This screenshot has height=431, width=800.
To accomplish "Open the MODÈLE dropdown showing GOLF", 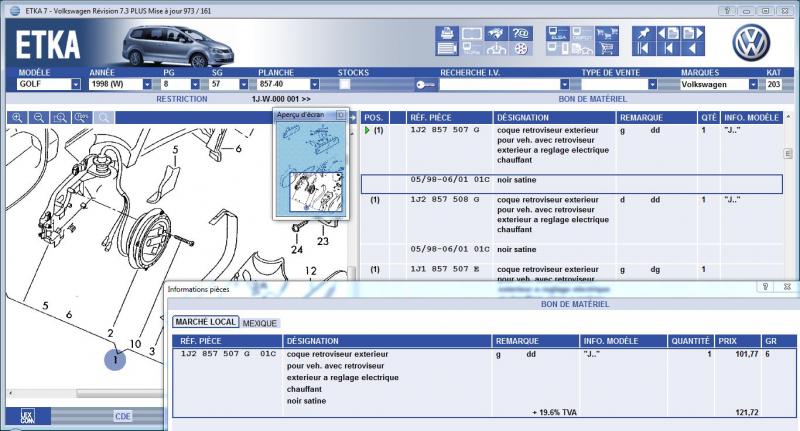I will (x=76, y=84).
